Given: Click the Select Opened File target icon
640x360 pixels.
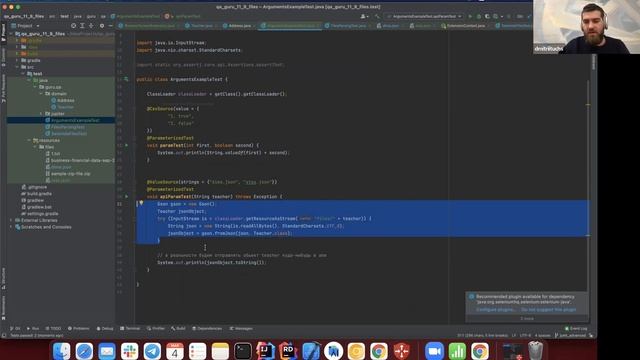Looking at the screenshot, I should pyautogui.click(x=73, y=26).
